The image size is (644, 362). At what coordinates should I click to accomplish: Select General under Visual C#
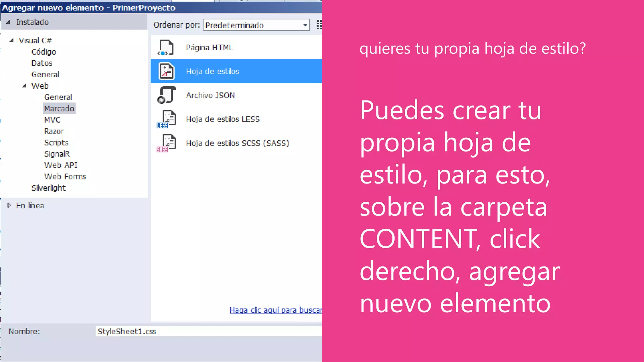click(x=45, y=74)
